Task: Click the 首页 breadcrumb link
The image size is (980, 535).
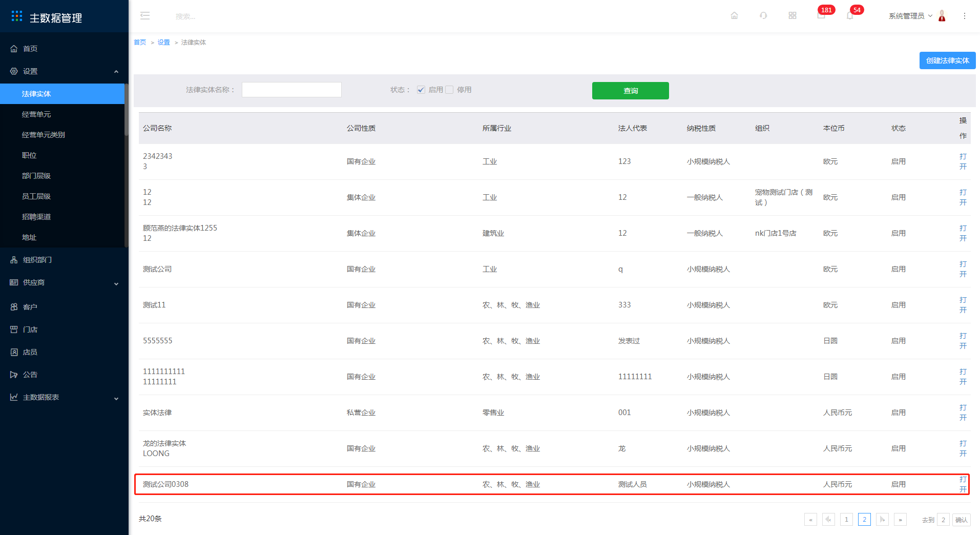Action: [140, 43]
